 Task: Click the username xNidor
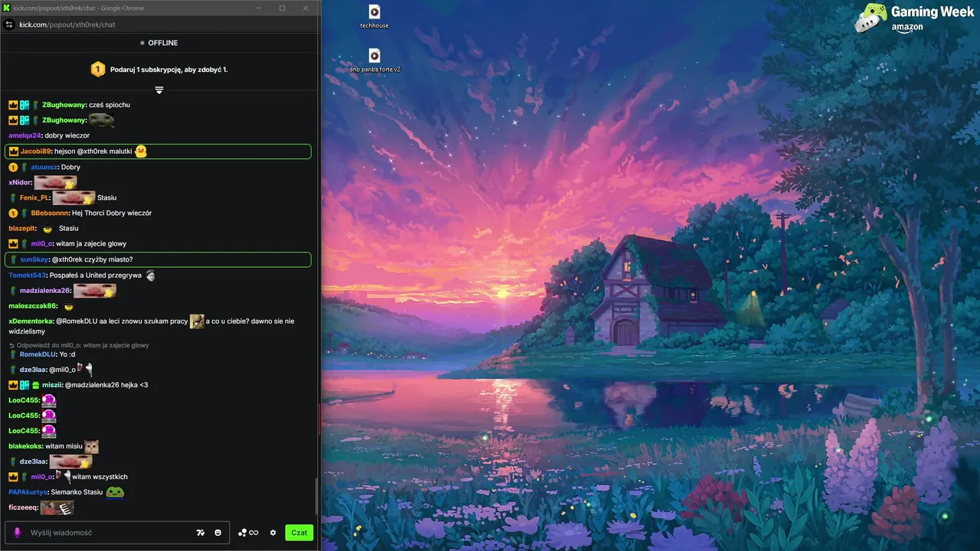[20, 182]
